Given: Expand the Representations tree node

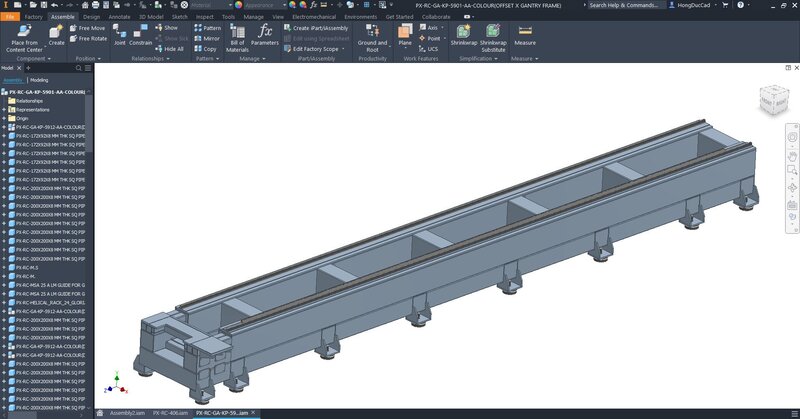Looking at the screenshot, I should 4,110.
